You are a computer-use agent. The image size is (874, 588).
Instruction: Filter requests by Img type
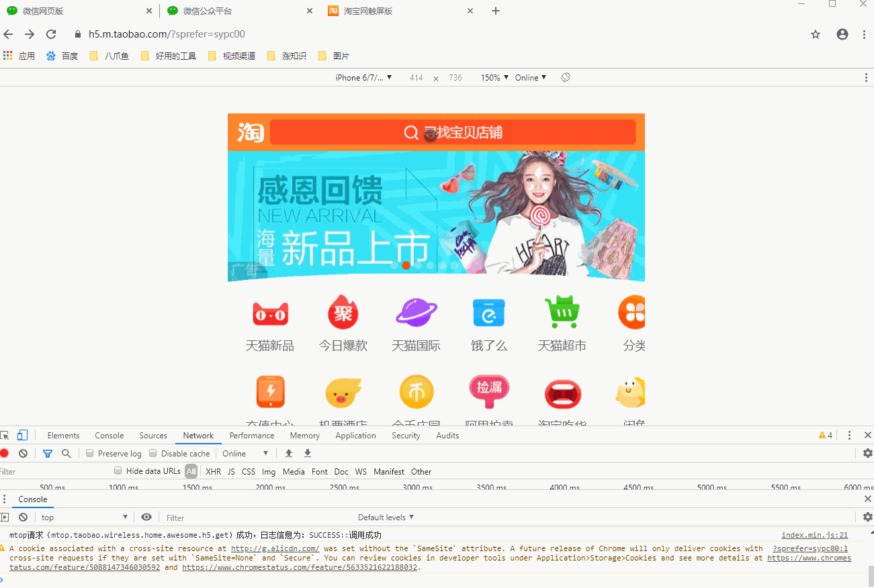click(x=269, y=471)
